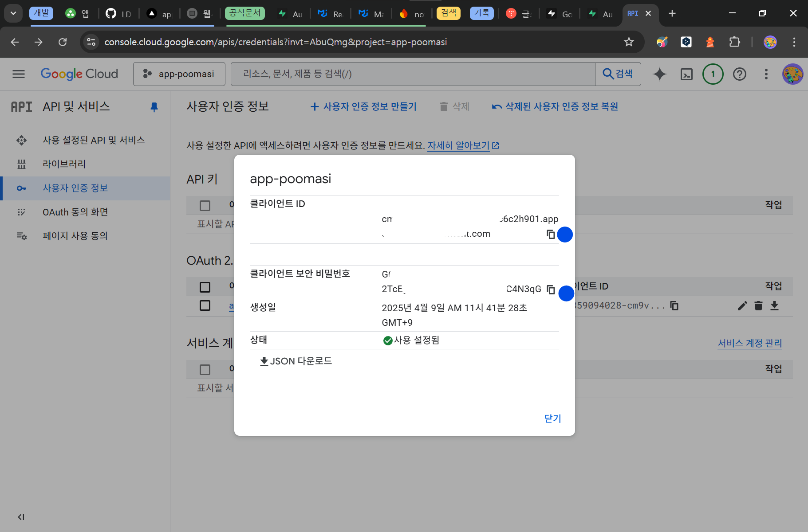The image size is (808, 532).
Task: Open the account avatar in console header
Action: coord(792,74)
